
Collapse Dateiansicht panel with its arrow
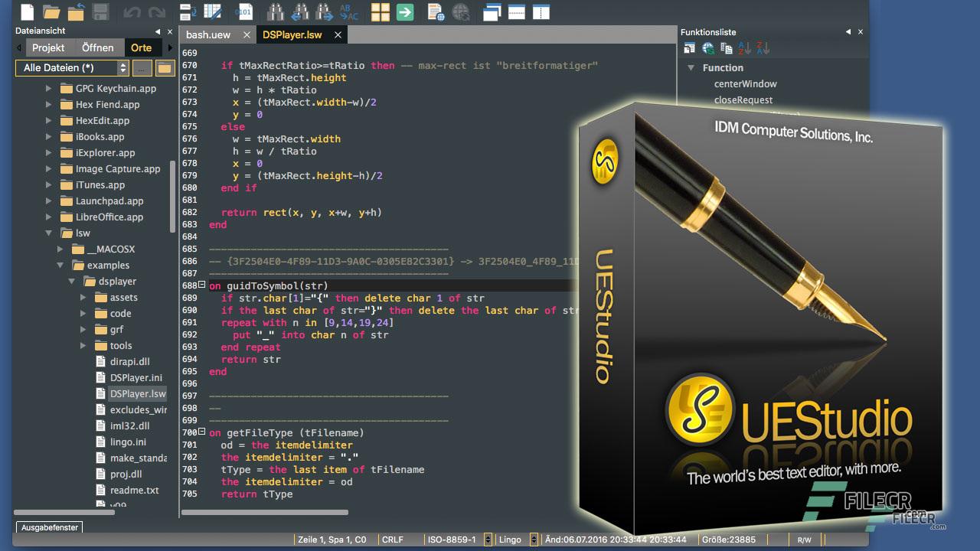[158, 31]
